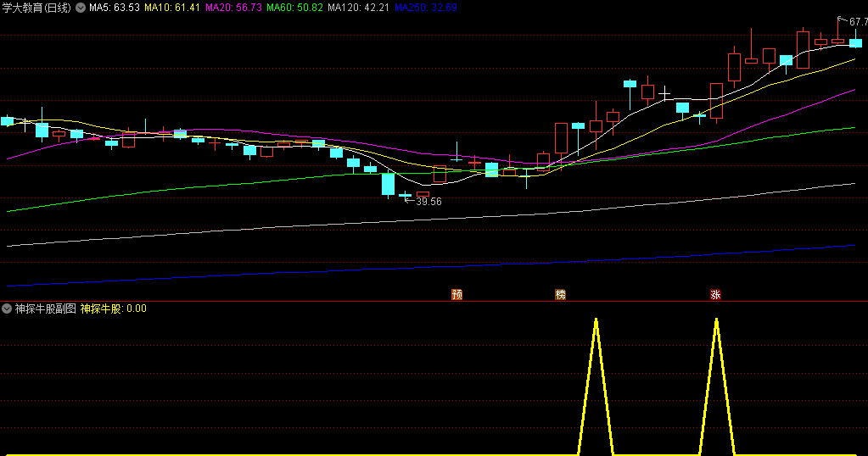Click the 67.7 high price annotation
Image resolution: width=868 pixels, height=456 pixels.
tap(858, 21)
